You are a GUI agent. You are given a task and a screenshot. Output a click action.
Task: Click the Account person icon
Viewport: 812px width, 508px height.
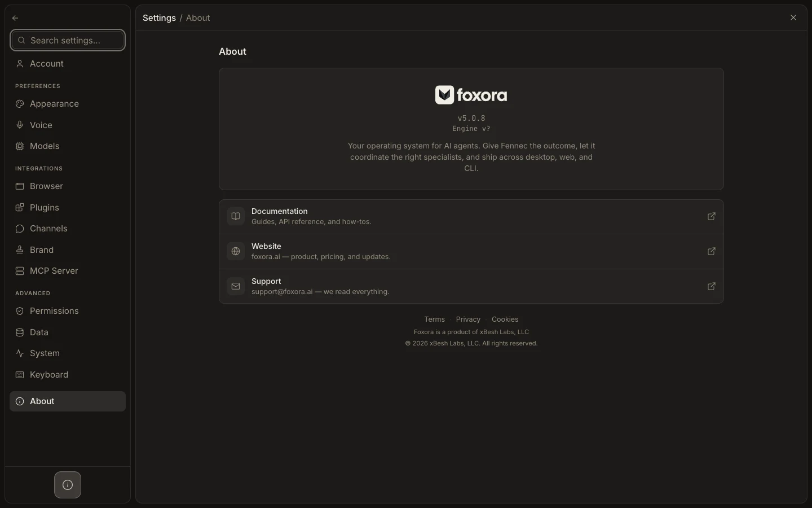pos(20,64)
